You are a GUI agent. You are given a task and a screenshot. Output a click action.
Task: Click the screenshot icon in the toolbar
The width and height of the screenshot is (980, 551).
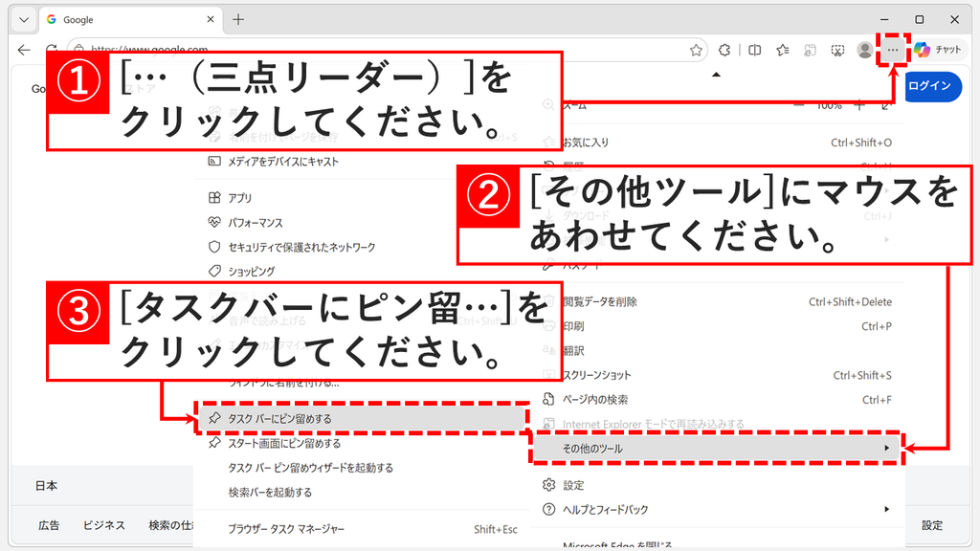(837, 50)
